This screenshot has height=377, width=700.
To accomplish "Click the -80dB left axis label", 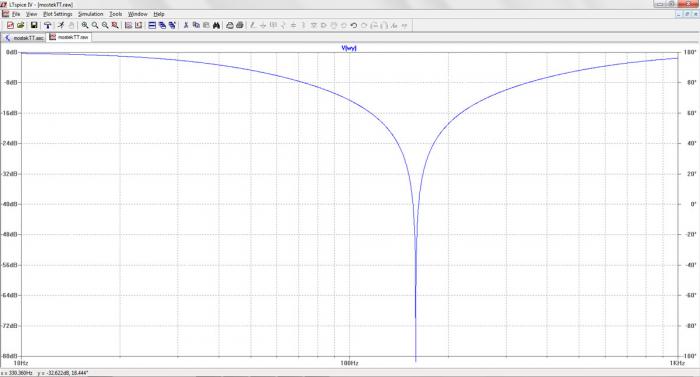I will click(x=10, y=356).
